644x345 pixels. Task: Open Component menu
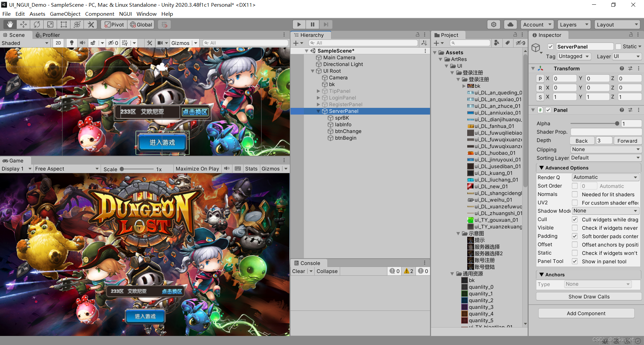(x=100, y=14)
